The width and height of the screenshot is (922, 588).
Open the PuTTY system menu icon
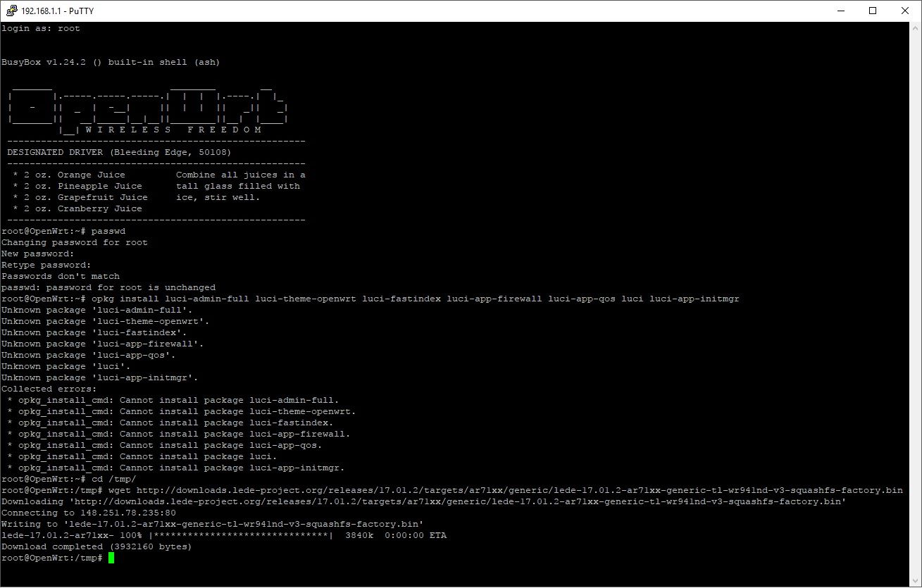(10, 11)
